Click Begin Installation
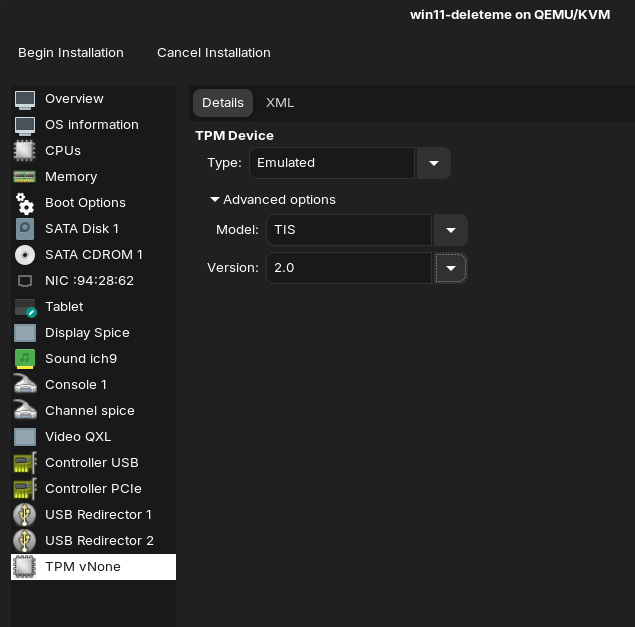Image resolution: width=635 pixels, height=627 pixels. (71, 53)
